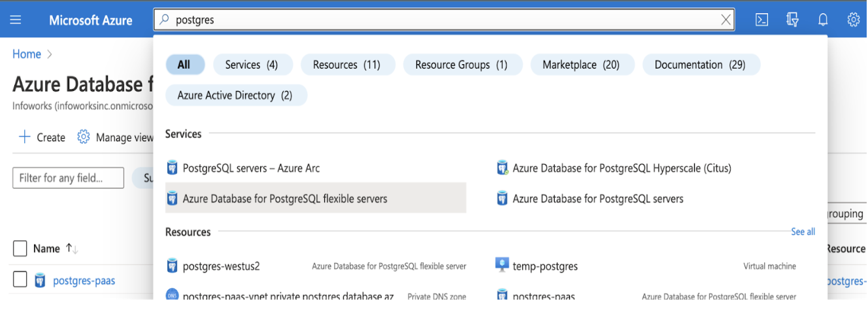Image resolution: width=868 pixels, height=314 pixels.
Task: Click the Hyperscale (Citus) service icon
Action: coord(502,168)
